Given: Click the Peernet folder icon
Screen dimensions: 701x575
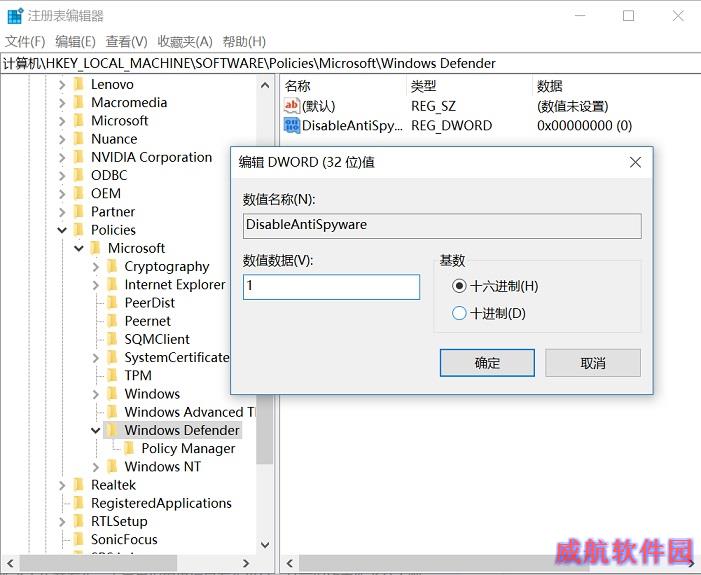Looking at the screenshot, I should (112, 321).
